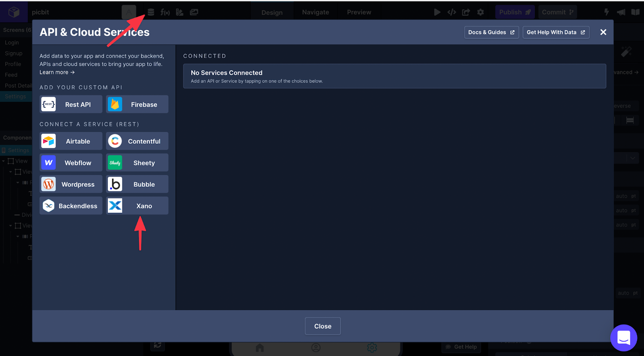Pick the Bubble service icon
This screenshot has height=356, width=644.
pyautogui.click(x=115, y=184)
